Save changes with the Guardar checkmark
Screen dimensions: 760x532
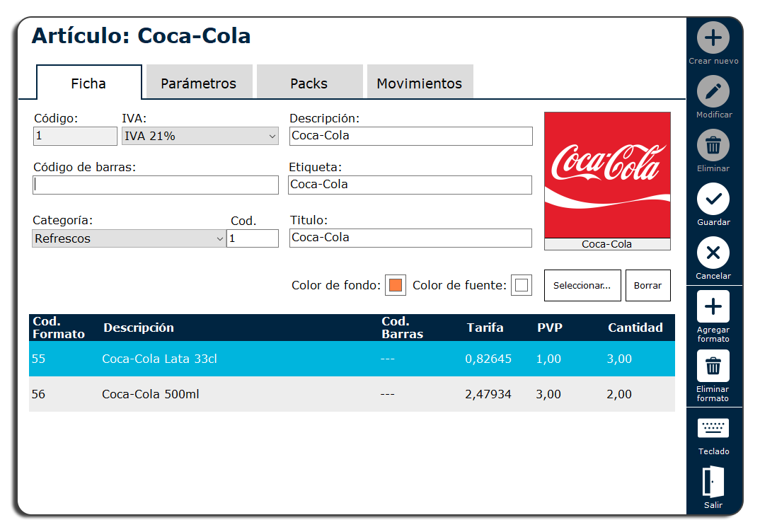pyautogui.click(x=713, y=199)
